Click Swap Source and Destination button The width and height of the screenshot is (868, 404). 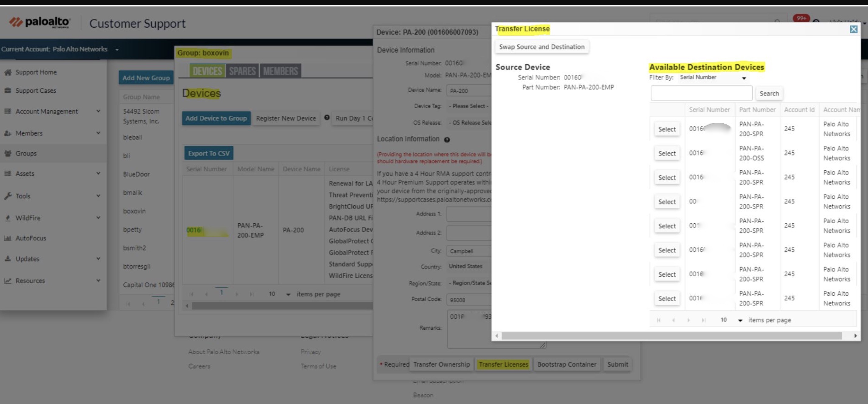(541, 47)
